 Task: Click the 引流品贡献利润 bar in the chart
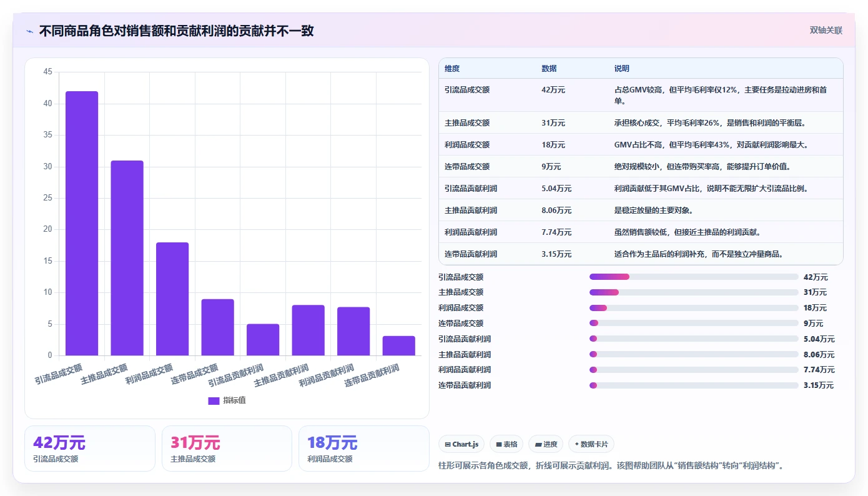click(263, 340)
